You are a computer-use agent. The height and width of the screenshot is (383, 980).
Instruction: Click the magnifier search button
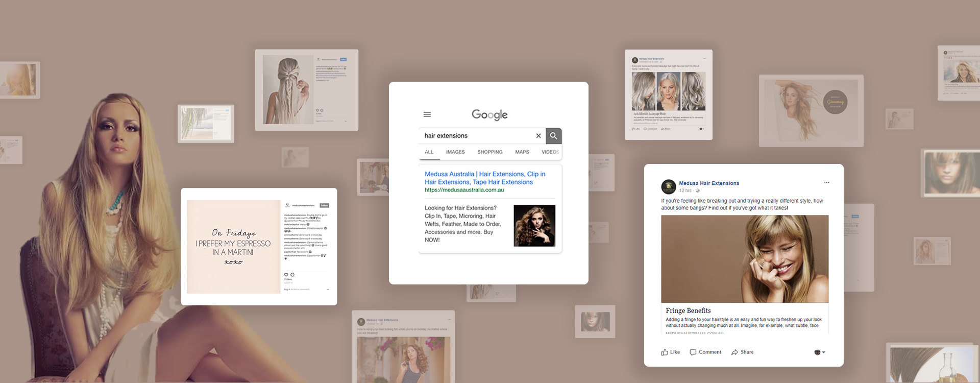coord(553,136)
